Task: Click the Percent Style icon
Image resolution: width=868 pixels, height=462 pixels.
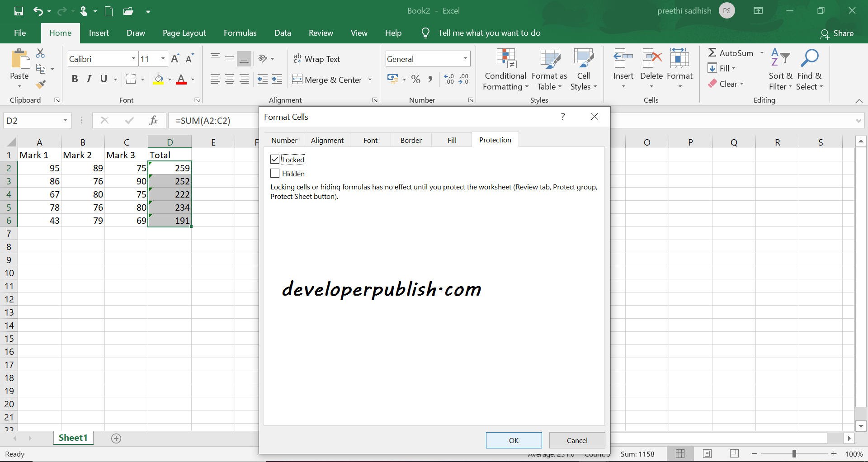Action: tap(415, 79)
